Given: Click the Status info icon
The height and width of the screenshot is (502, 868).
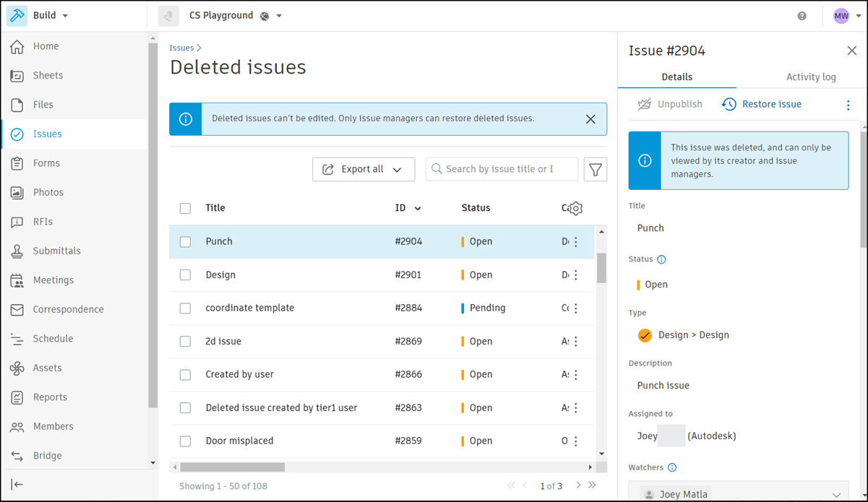Looking at the screenshot, I should [661, 259].
